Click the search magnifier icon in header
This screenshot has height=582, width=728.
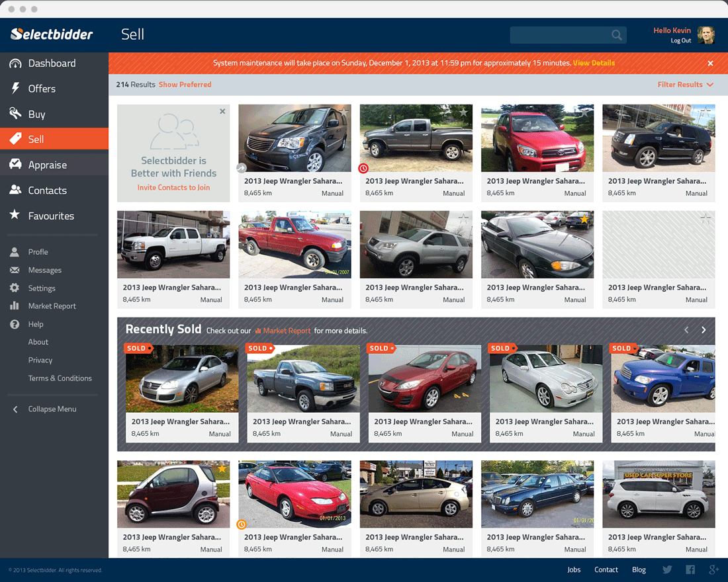tap(617, 35)
